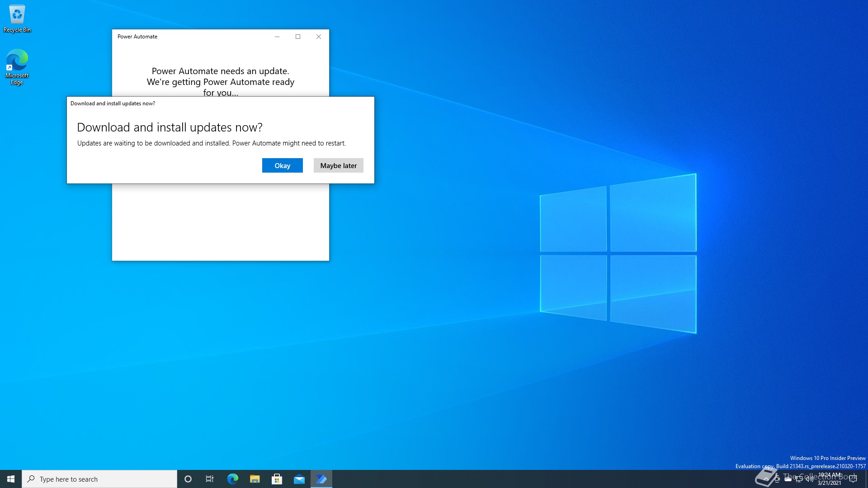Viewport: 868px width, 488px height.
Task: Open File Explorer from the taskbar
Action: pos(255,479)
